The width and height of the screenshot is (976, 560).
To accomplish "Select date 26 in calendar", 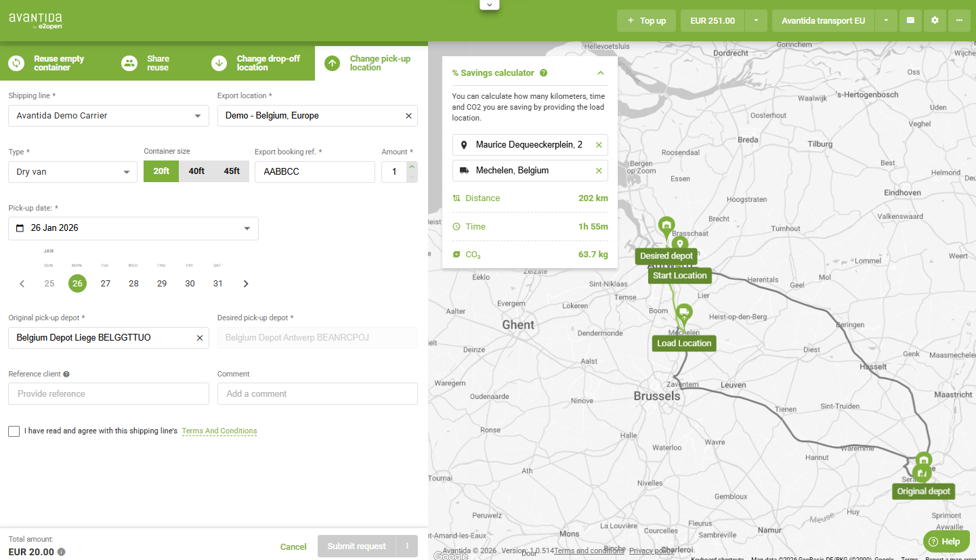I will pyautogui.click(x=77, y=284).
